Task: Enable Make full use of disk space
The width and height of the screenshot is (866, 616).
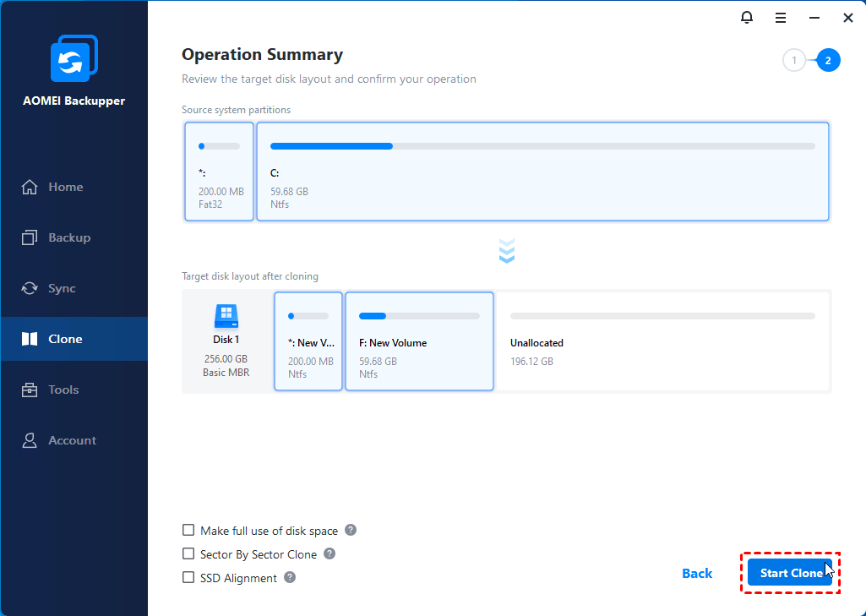Action: coord(188,530)
